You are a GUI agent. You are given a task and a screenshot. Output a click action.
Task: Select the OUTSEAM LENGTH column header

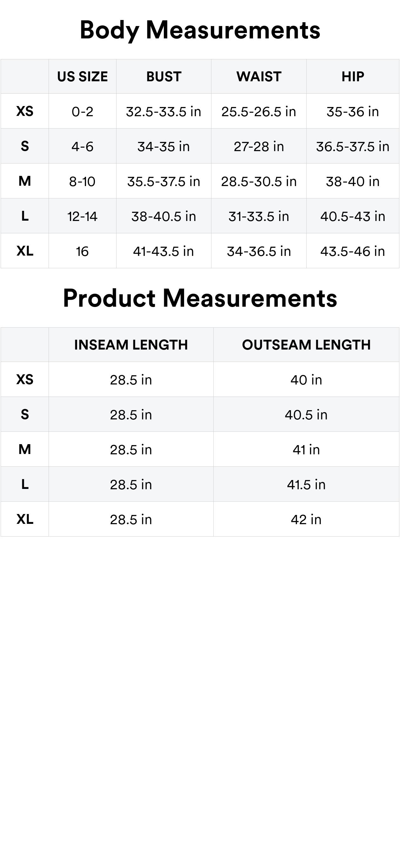click(x=306, y=345)
